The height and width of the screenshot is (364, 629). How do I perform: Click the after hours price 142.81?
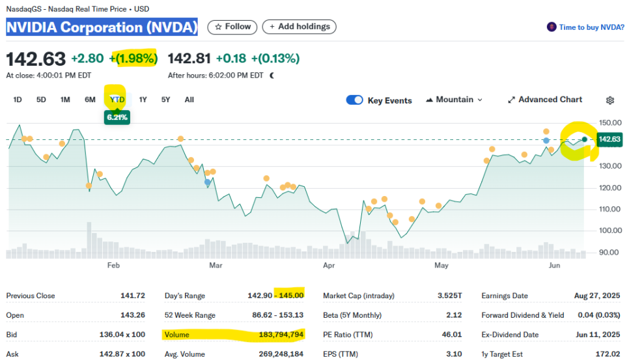pyautogui.click(x=189, y=59)
